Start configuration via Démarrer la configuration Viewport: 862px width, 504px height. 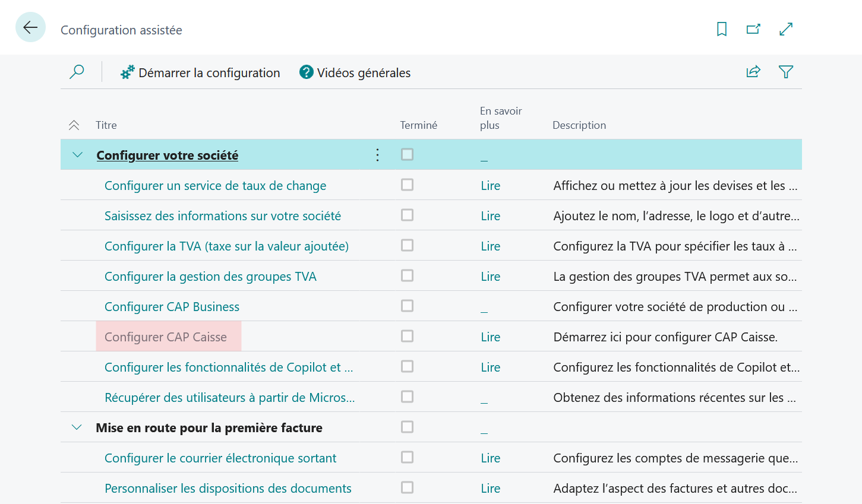[x=200, y=72]
